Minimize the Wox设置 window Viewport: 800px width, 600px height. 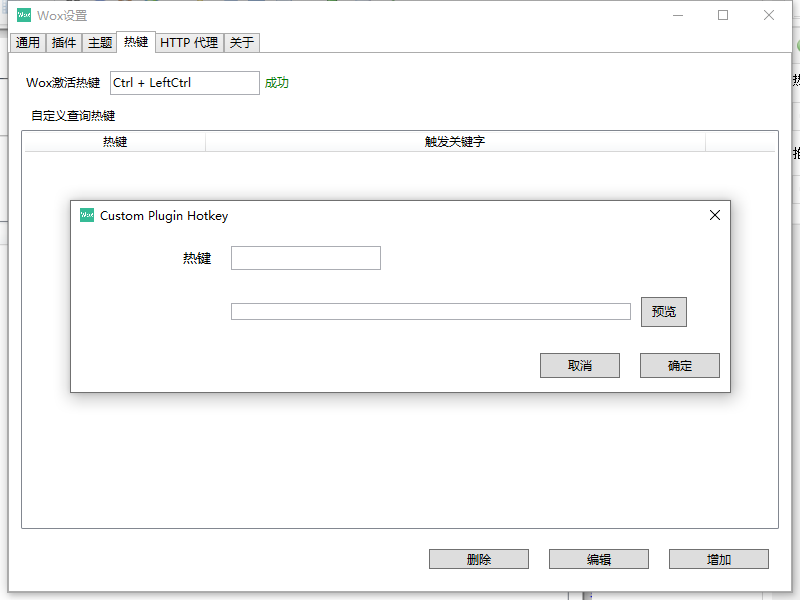(678, 15)
